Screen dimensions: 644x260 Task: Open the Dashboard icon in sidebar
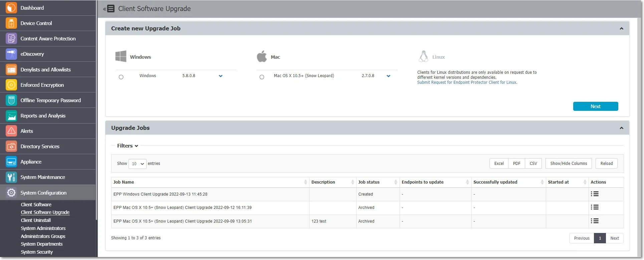(x=11, y=8)
